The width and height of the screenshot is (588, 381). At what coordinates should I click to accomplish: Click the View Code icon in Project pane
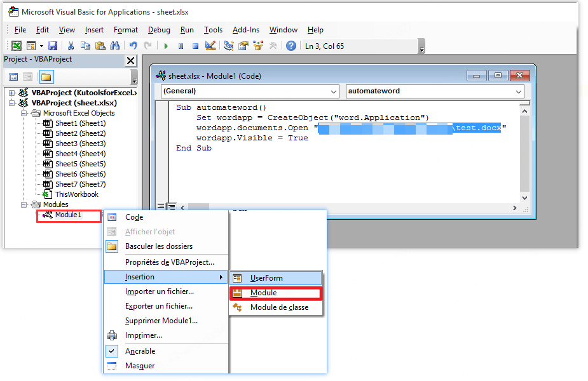coord(13,77)
